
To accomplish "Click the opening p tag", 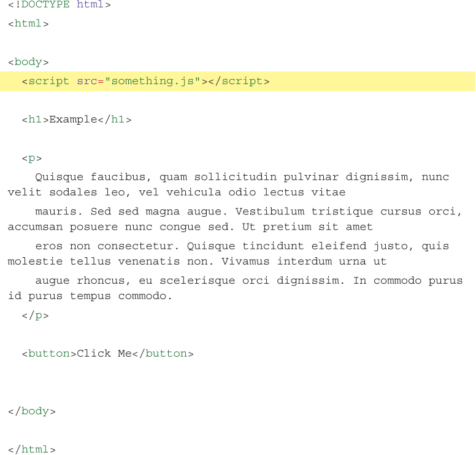I will 32,158.
